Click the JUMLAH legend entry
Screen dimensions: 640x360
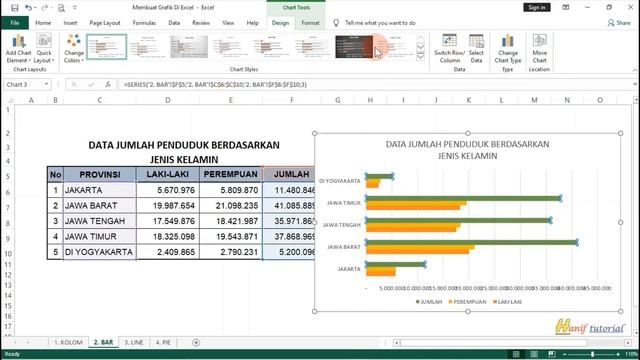429,302
